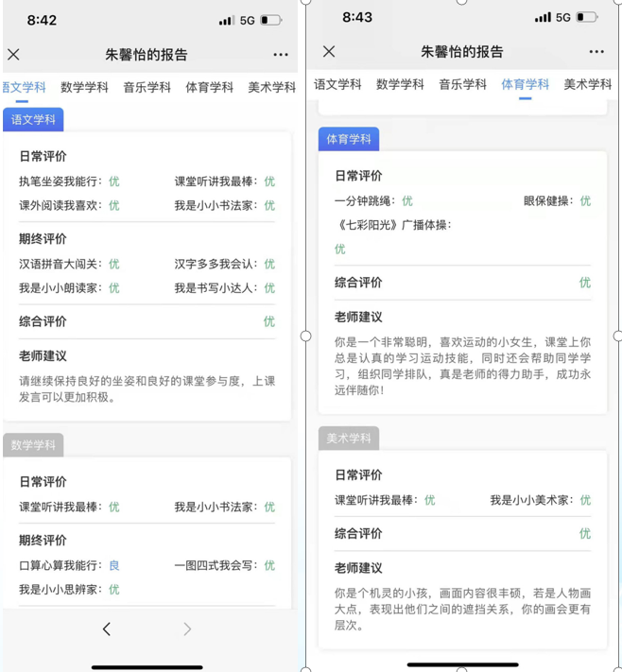This screenshot has height=672, width=622.
Task: Select active 体育学科 tab on right screen
Action: [x=526, y=84]
